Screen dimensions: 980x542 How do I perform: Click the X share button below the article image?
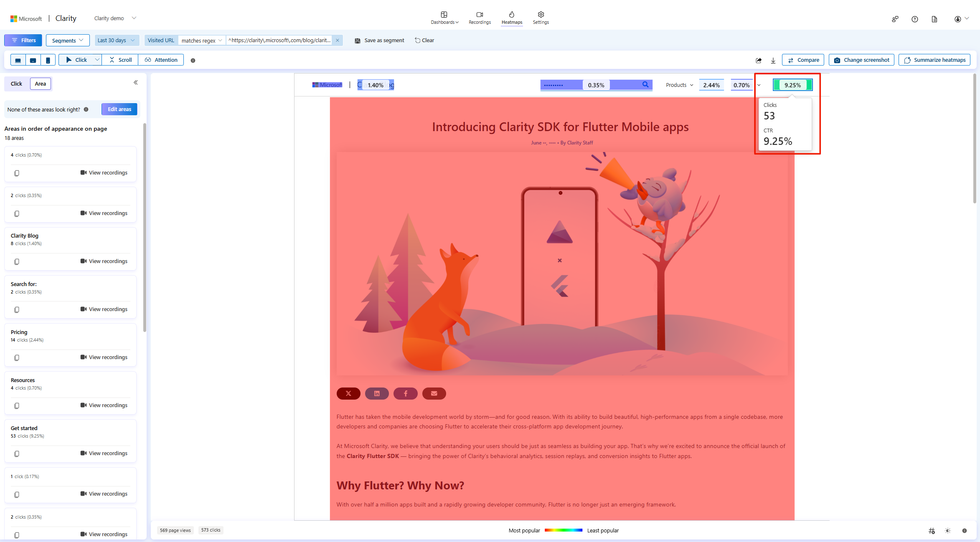click(348, 393)
